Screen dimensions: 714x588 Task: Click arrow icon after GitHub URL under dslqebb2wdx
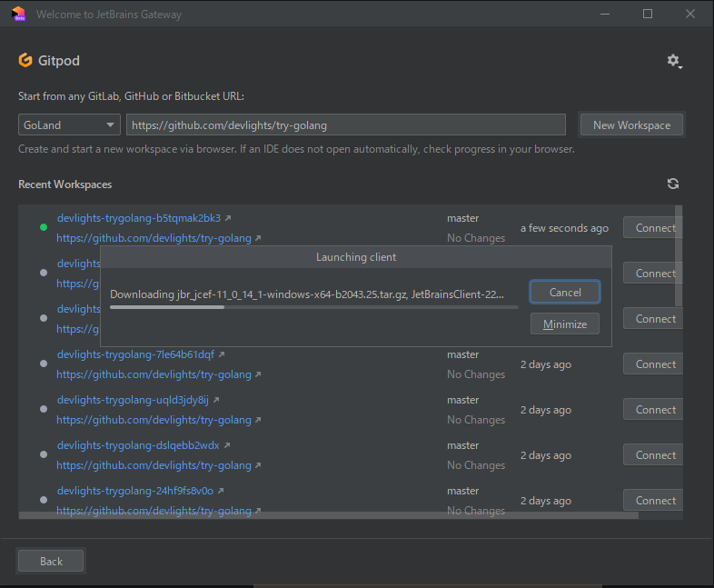(258, 465)
